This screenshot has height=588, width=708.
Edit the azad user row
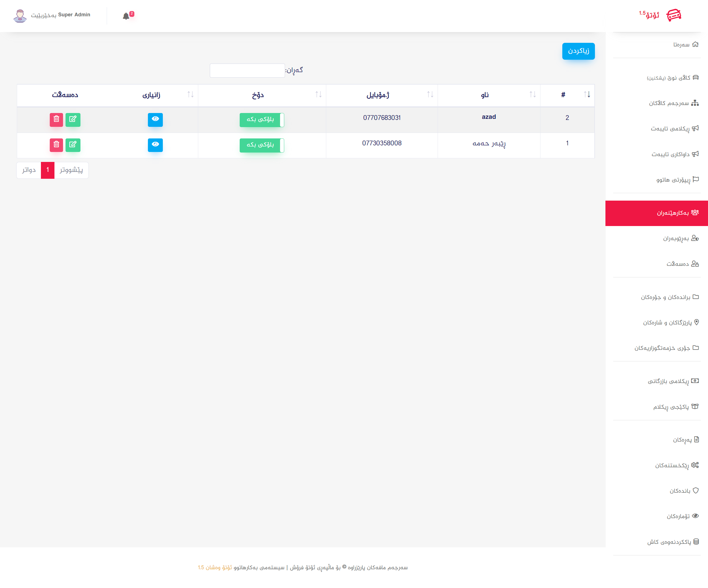[x=73, y=120]
